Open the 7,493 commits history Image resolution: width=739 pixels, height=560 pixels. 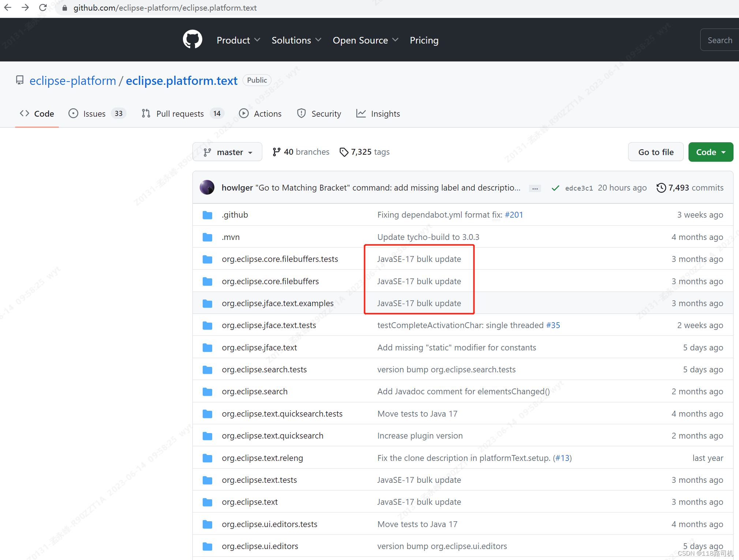[690, 188]
